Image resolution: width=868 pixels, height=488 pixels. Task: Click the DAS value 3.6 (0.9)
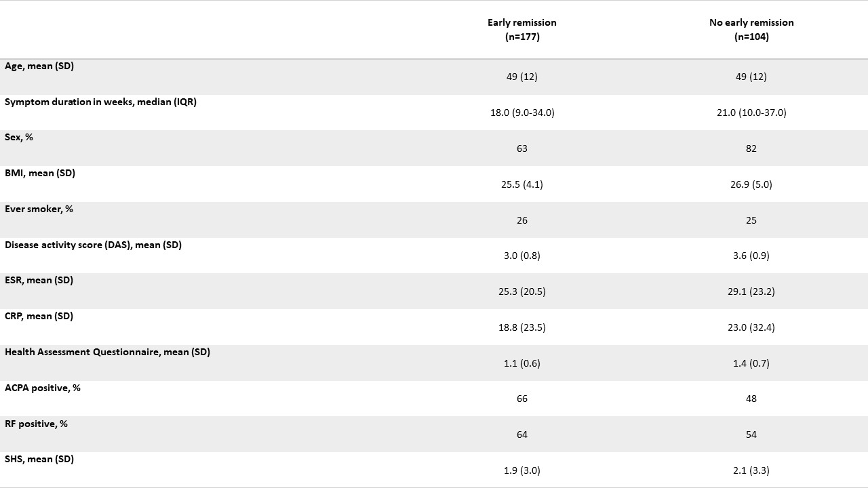(751, 256)
